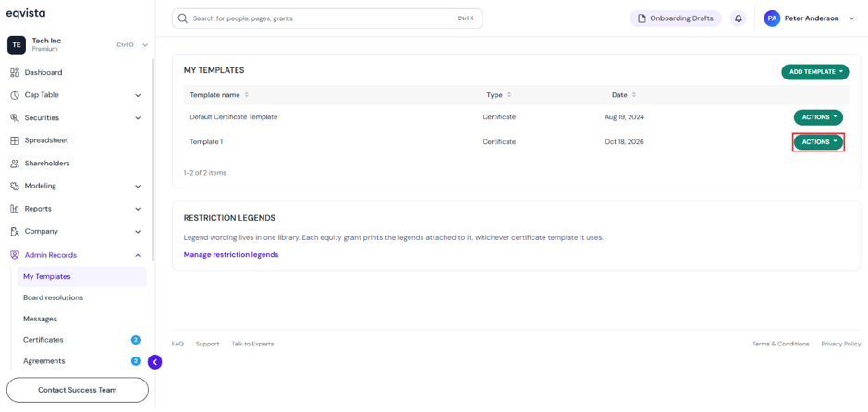The image size is (868, 412).
Task: Sort by Template name column arrows
Action: pyautogui.click(x=246, y=95)
